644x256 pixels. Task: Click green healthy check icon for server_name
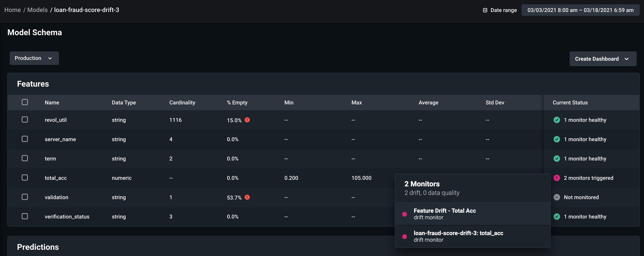click(557, 139)
